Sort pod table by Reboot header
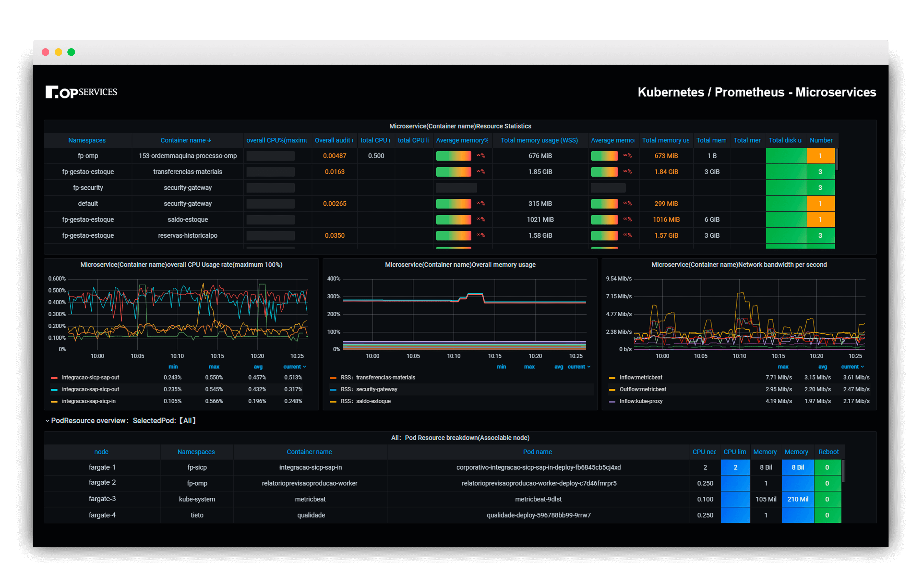The image size is (923, 588). coord(828,452)
